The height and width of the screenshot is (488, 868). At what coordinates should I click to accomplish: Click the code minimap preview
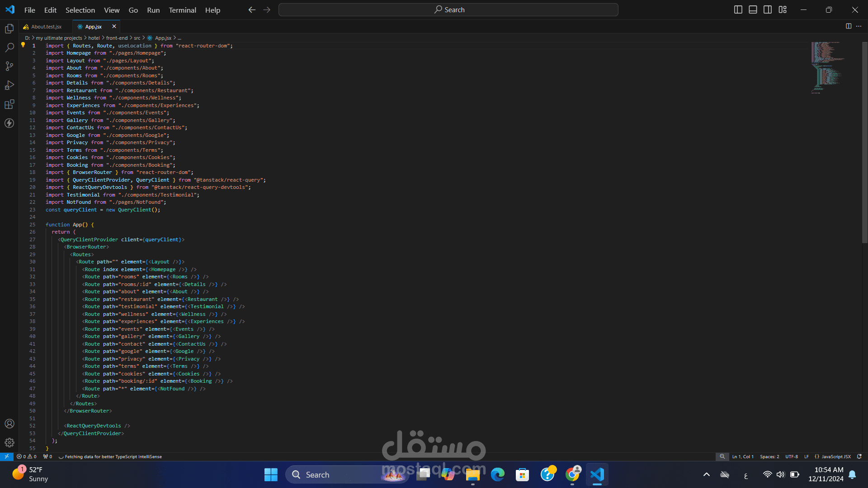click(x=827, y=68)
